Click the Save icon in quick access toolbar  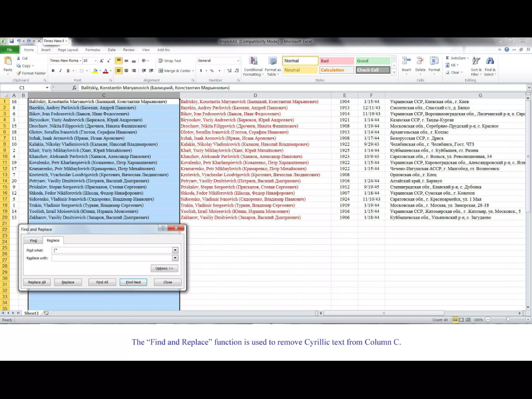click(12, 41)
